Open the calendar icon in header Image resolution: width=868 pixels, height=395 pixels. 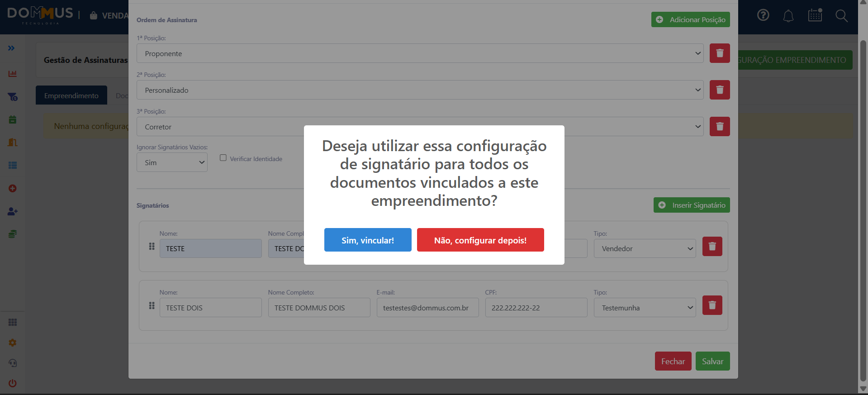815,15
